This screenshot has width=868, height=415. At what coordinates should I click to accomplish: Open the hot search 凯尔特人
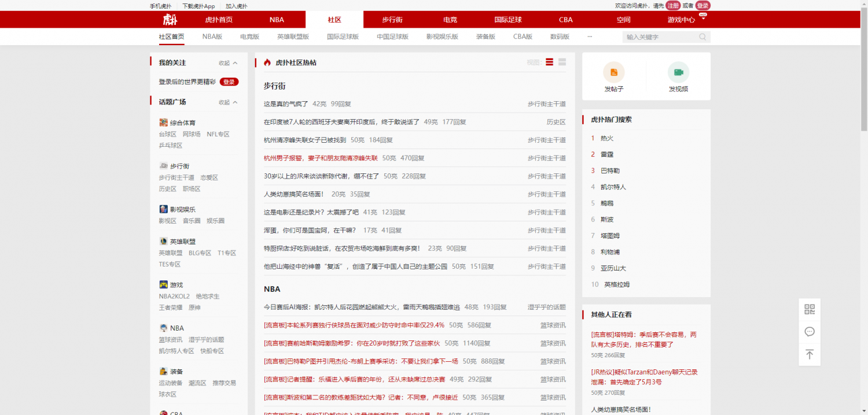[613, 187]
